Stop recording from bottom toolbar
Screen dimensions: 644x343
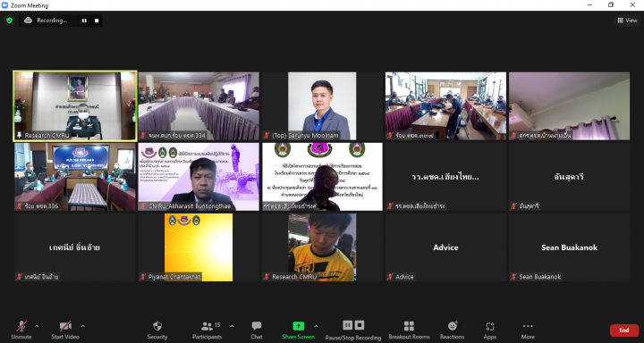tap(360, 325)
